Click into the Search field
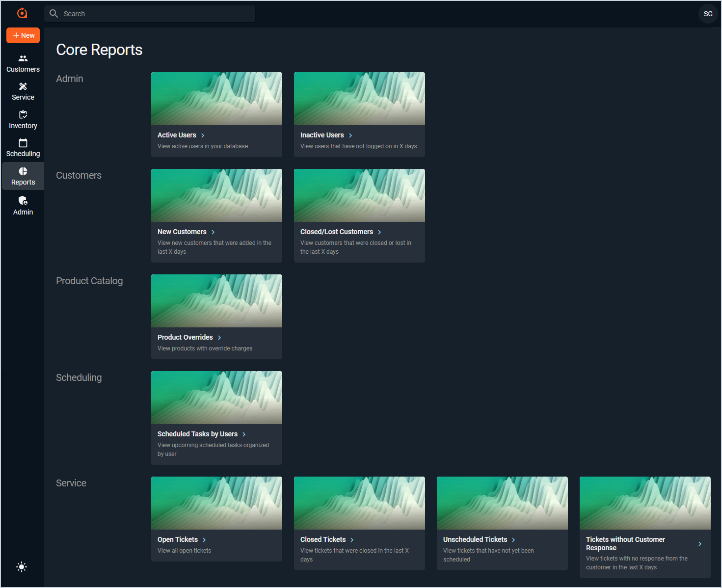722x588 pixels. [157, 14]
